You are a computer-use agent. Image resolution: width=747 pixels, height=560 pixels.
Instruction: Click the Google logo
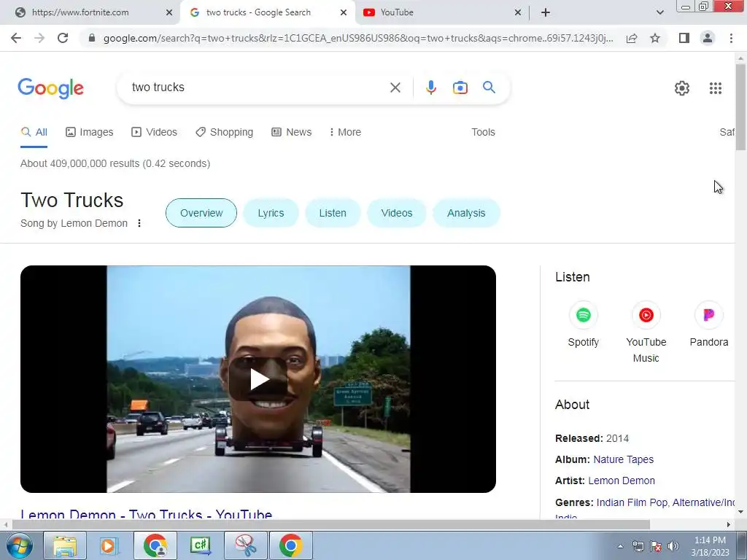coord(51,88)
